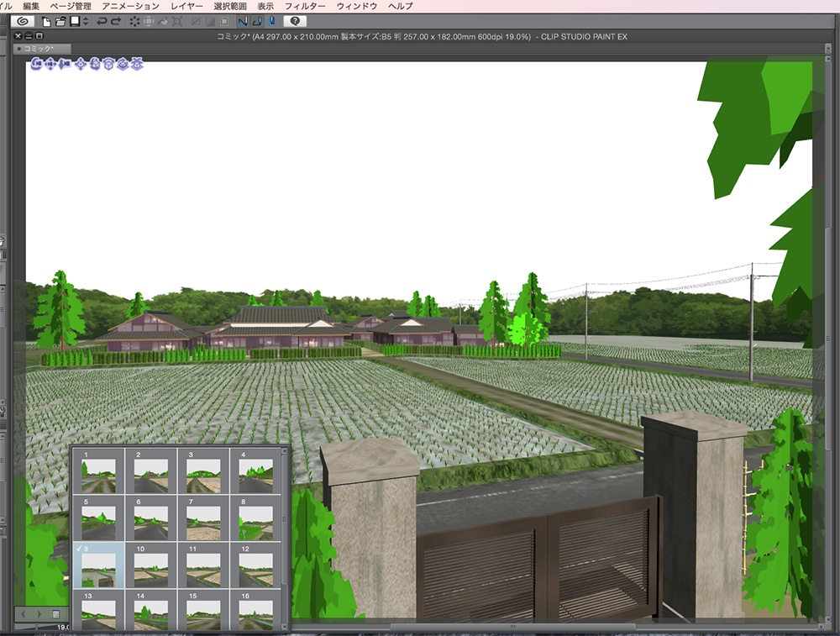The width and height of the screenshot is (840, 636).
Task: Select the camera pan tool on canvas
Action: click(50, 64)
